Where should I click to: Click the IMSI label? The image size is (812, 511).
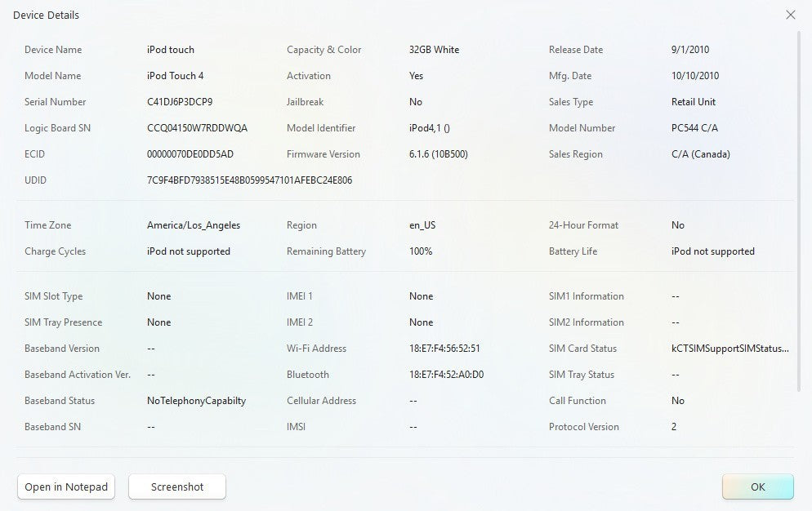[x=297, y=427]
